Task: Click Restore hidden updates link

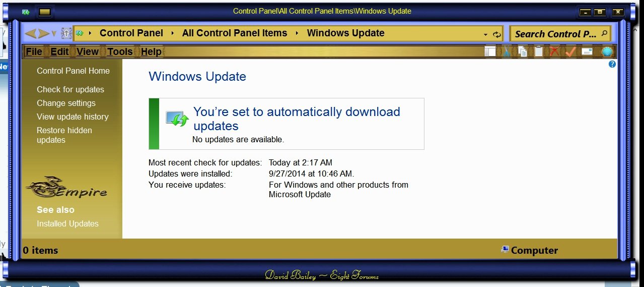Action: (x=64, y=135)
